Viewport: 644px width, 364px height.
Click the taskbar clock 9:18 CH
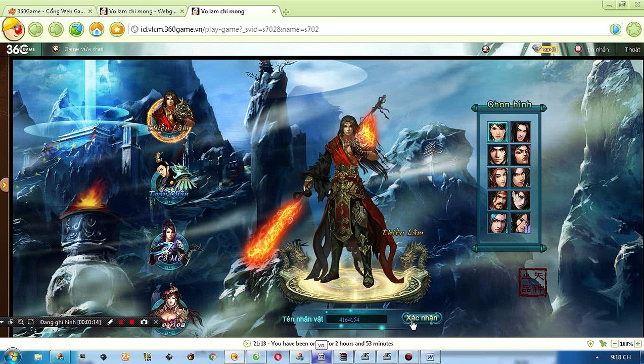point(621,357)
